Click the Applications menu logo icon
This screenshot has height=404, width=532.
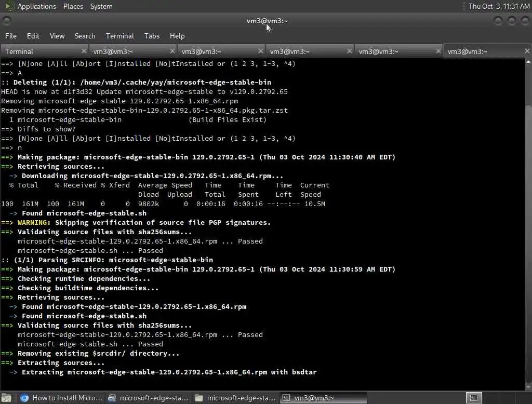(x=9, y=6)
